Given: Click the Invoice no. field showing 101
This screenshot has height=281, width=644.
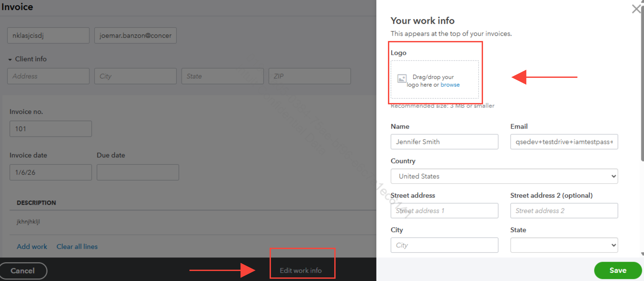Looking at the screenshot, I should [x=50, y=129].
